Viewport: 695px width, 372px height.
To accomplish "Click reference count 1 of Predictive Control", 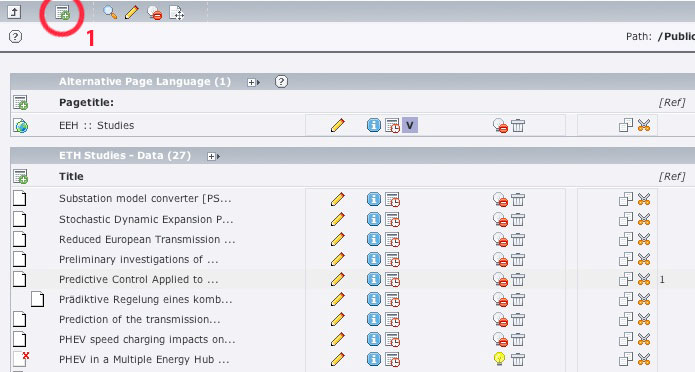I will [x=662, y=280].
